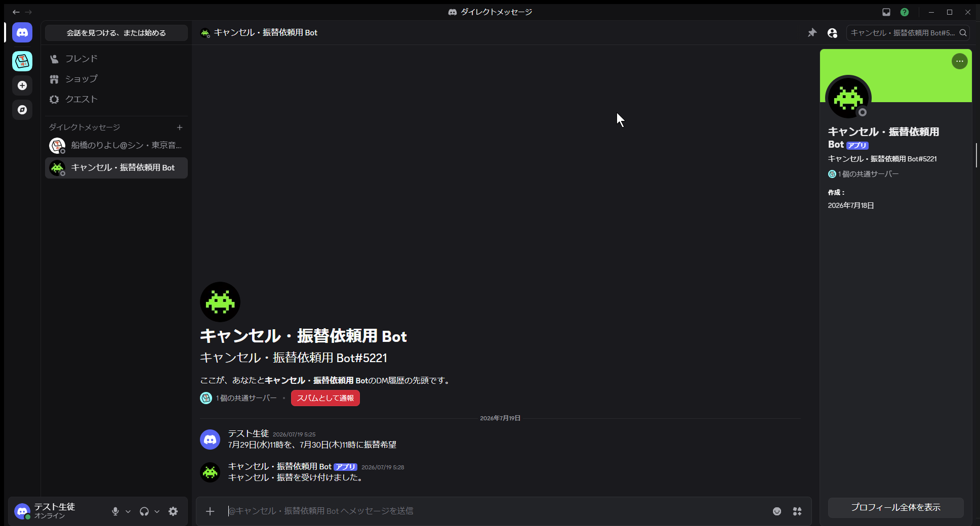Click プロフィール全体を表示 button

coord(895,507)
